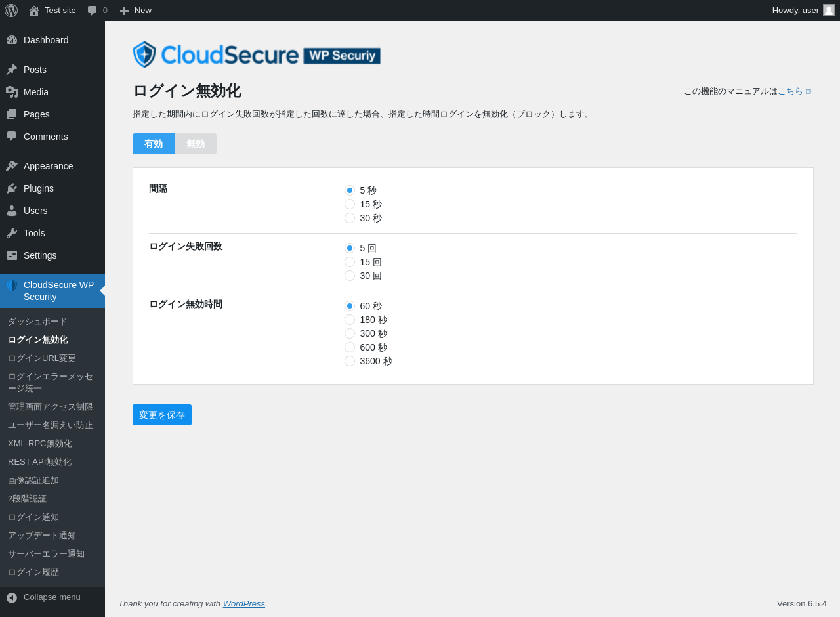
Task: Open アップデート通知 submenu item
Action: click(52, 536)
